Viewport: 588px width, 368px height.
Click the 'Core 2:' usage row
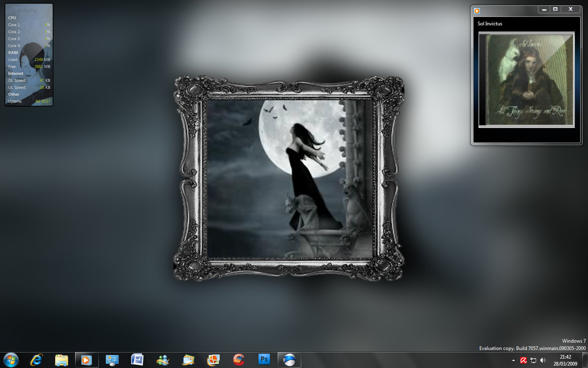pyautogui.click(x=29, y=32)
